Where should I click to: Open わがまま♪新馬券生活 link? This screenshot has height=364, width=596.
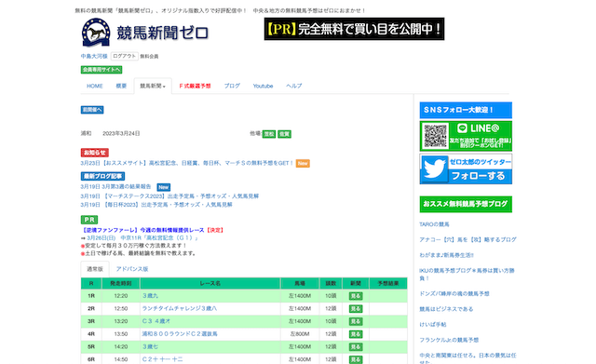pos(447,255)
